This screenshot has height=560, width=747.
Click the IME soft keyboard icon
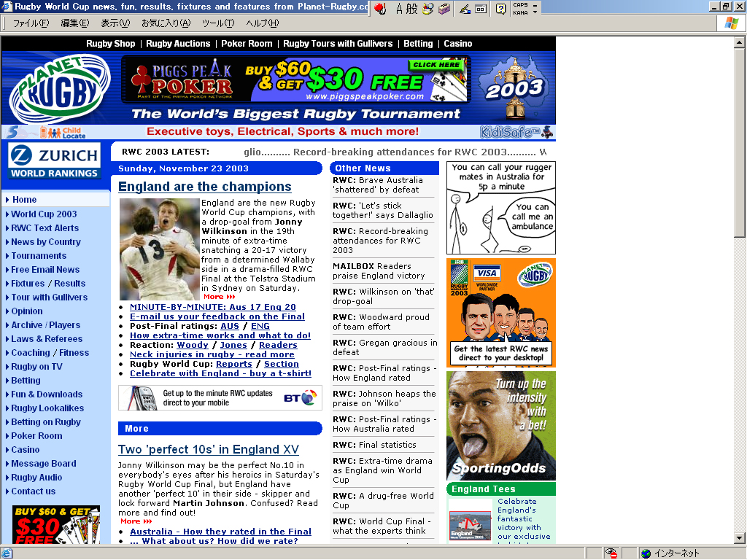tap(481, 9)
